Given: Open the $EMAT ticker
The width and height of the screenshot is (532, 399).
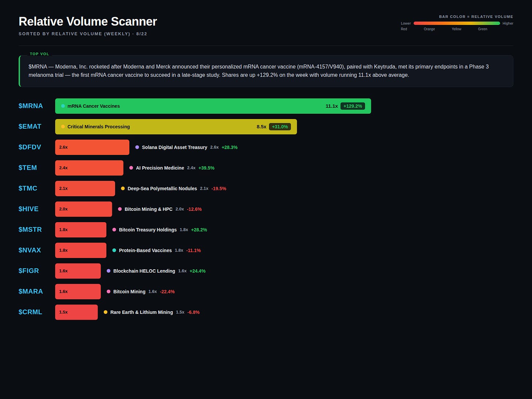Looking at the screenshot, I should 30,126.
